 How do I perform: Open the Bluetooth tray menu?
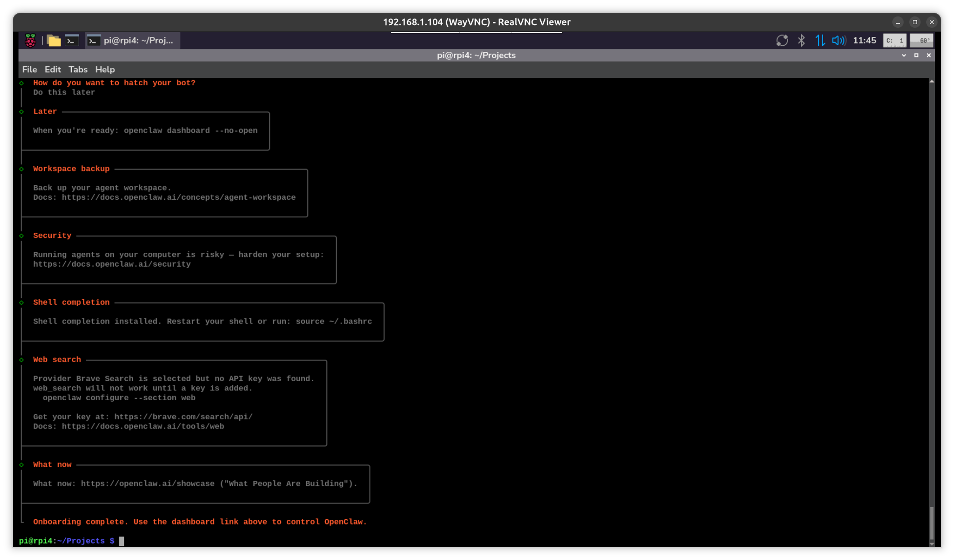(x=801, y=41)
